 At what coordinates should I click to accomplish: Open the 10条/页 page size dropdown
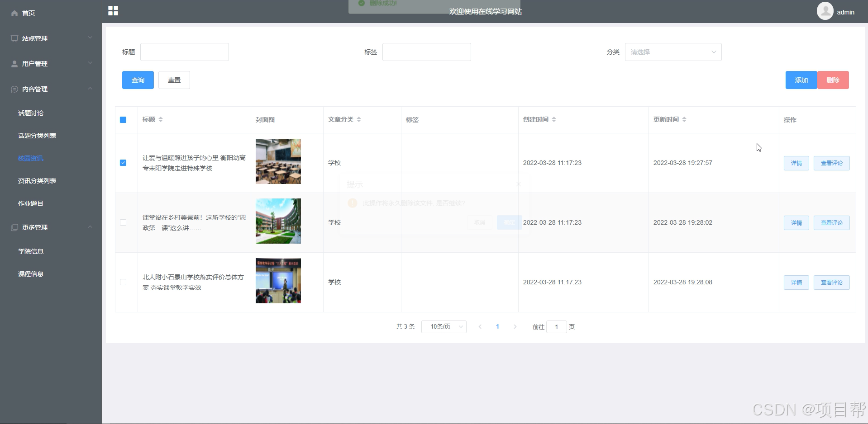pyautogui.click(x=444, y=326)
